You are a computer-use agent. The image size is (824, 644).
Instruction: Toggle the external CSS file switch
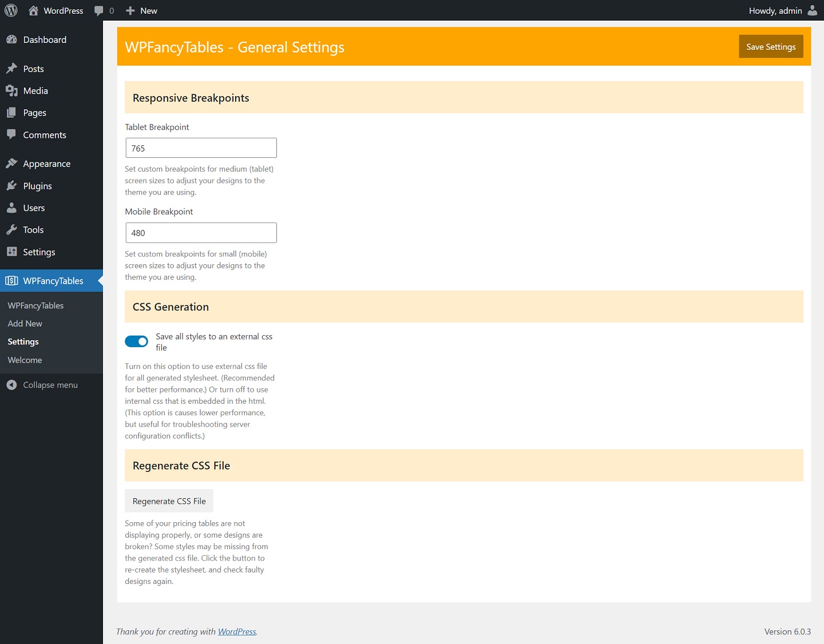pos(136,341)
